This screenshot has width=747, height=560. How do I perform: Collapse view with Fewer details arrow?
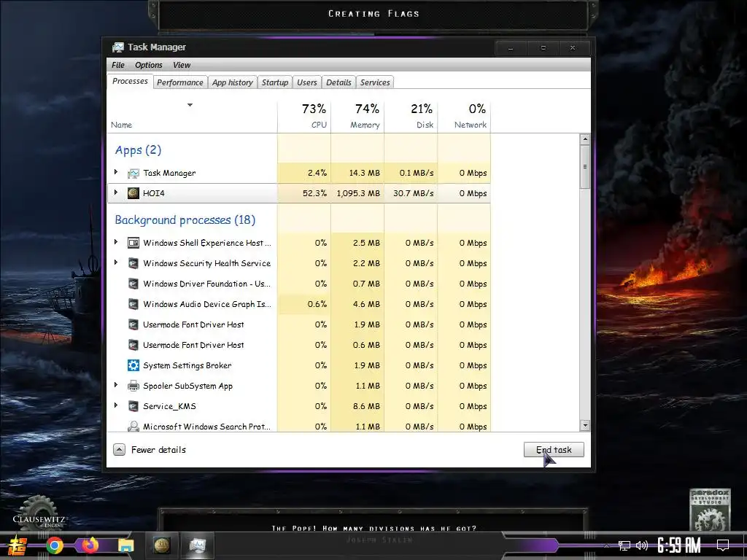coord(119,449)
